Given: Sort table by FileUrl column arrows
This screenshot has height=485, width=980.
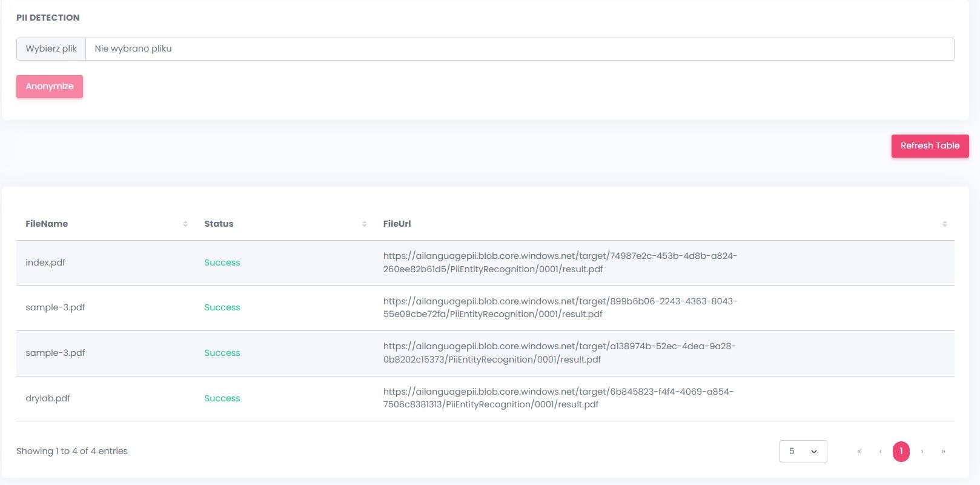Looking at the screenshot, I should 944,224.
